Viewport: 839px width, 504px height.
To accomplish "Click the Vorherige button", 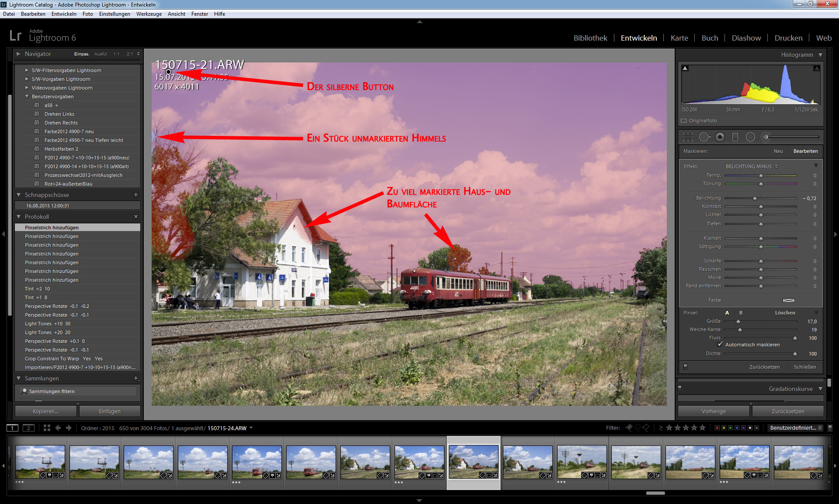I will 713,411.
